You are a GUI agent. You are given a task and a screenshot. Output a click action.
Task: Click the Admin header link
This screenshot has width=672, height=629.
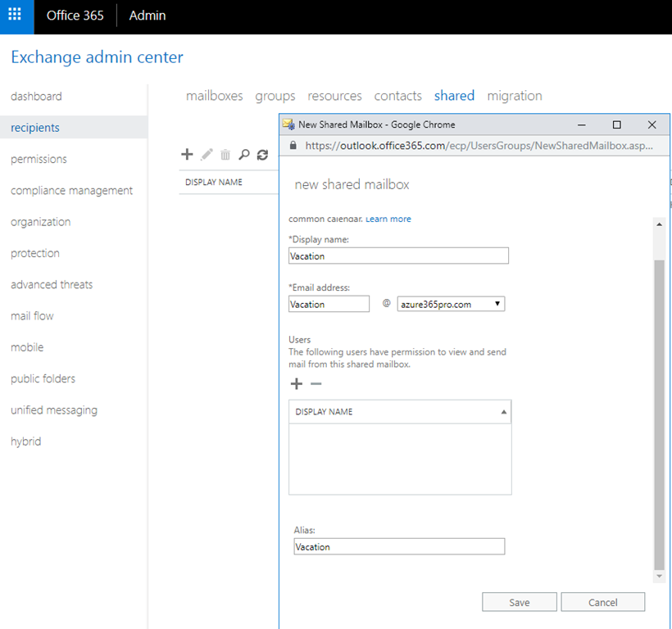(x=148, y=16)
